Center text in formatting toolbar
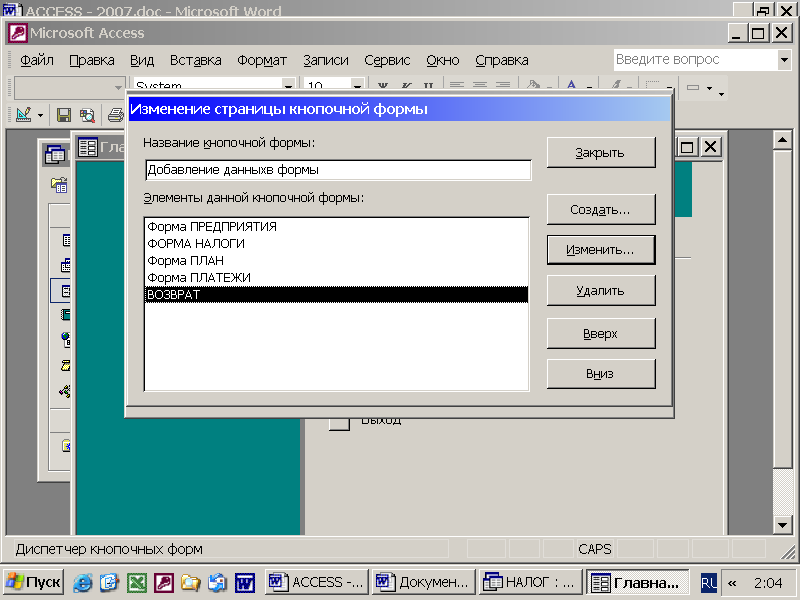The image size is (800, 600). [x=480, y=86]
